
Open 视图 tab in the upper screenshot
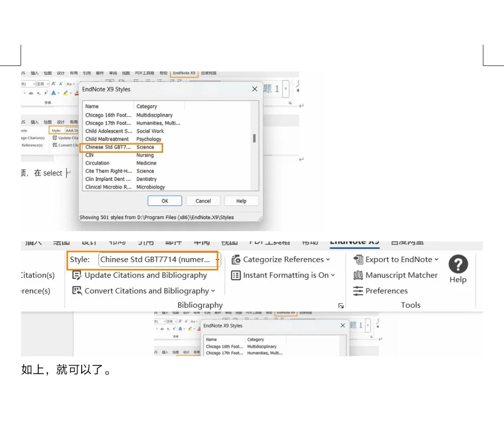coord(126,73)
